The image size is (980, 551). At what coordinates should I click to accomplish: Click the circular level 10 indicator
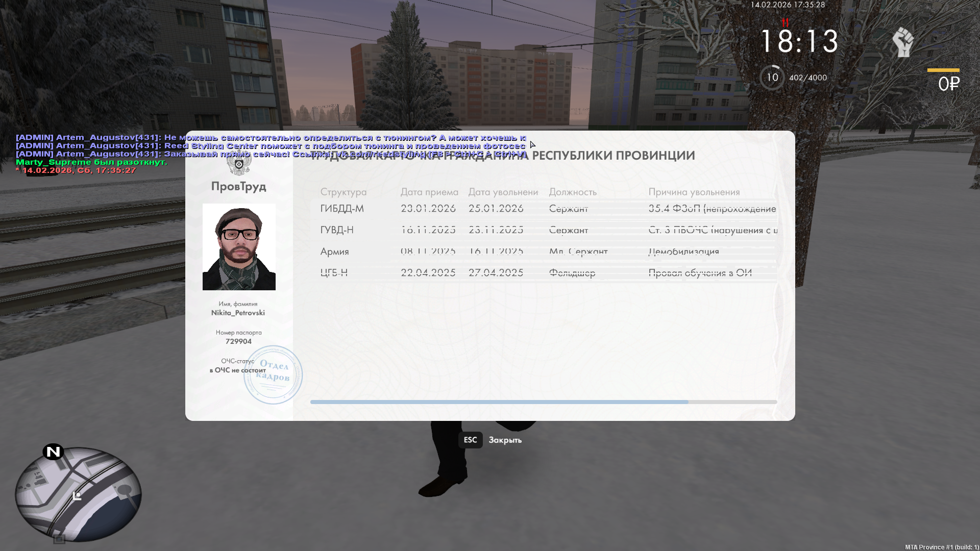coord(772,78)
